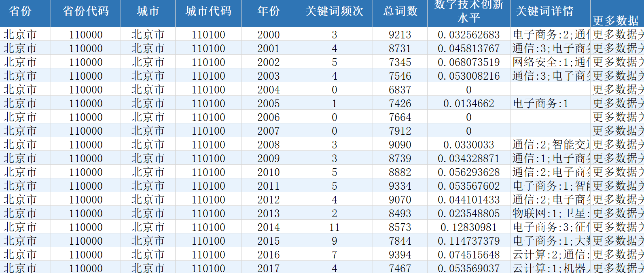Click year cell 2008
Image resolution: width=644 pixels, height=273 pixels.
[x=269, y=145]
